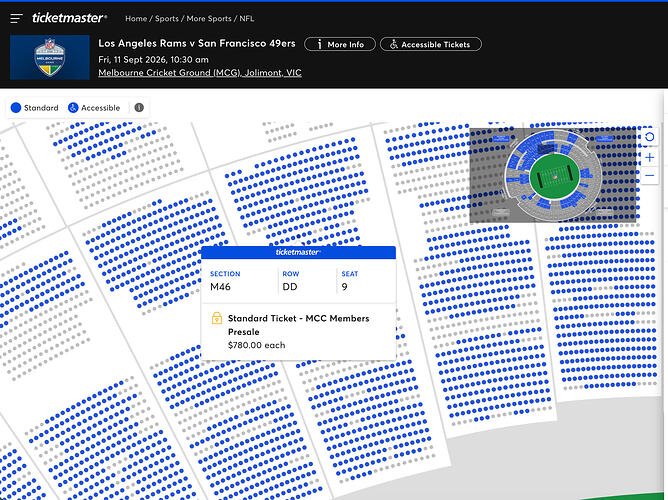Viewport: 668px width, 500px height.
Task: Click the NFL Melbourne event thumbnail
Action: tap(50, 57)
